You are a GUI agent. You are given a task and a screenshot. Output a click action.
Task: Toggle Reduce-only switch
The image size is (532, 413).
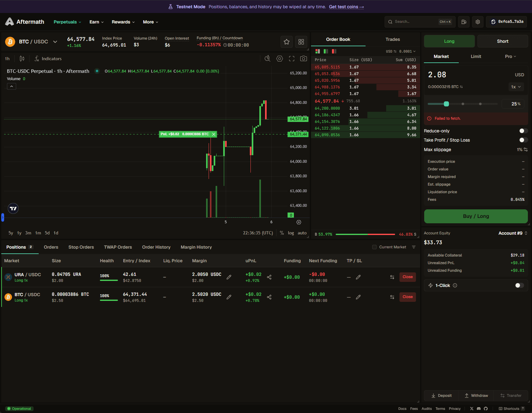[x=523, y=131]
